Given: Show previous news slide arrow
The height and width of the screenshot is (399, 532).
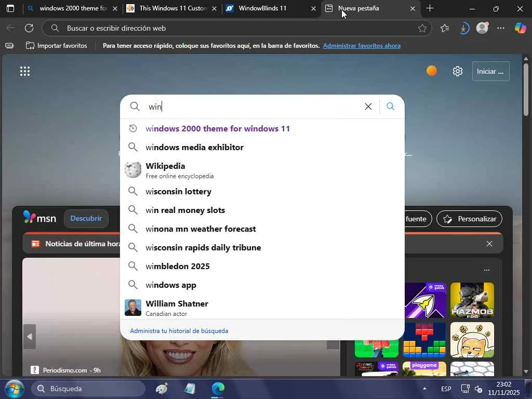Looking at the screenshot, I should coord(30,337).
